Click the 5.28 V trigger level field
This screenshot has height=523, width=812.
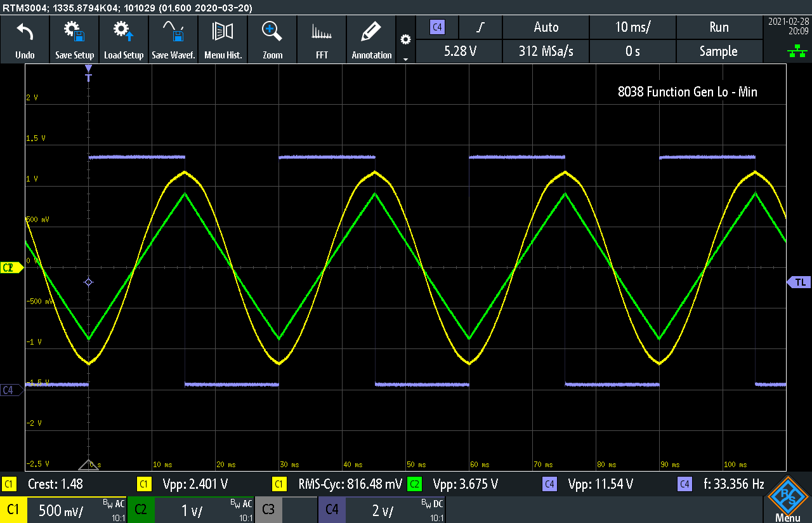(x=459, y=51)
